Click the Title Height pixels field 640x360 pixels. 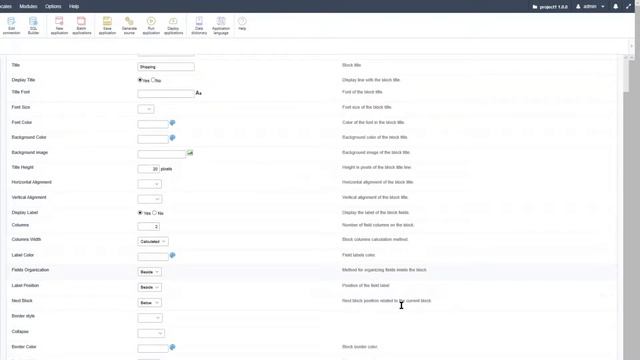point(149,169)
